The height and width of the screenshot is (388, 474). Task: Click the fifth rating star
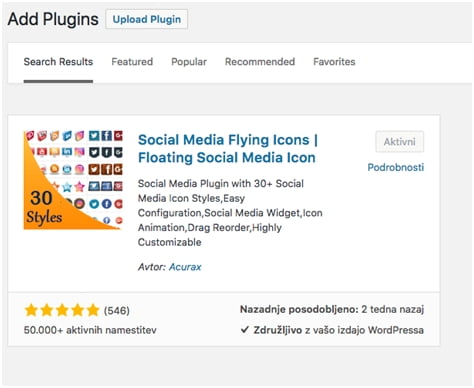[x=93, y=310]
